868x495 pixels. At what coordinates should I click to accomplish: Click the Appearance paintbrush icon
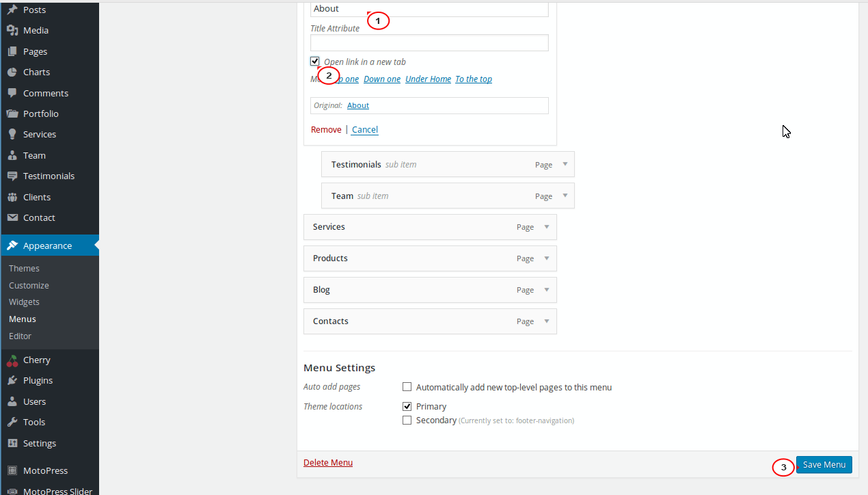pos(12,245)
